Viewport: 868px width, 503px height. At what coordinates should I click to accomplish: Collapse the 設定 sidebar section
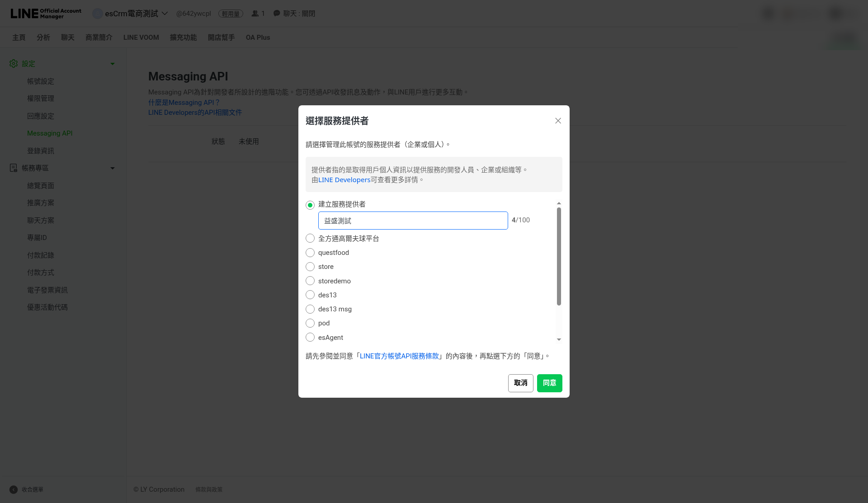[113, 64]
